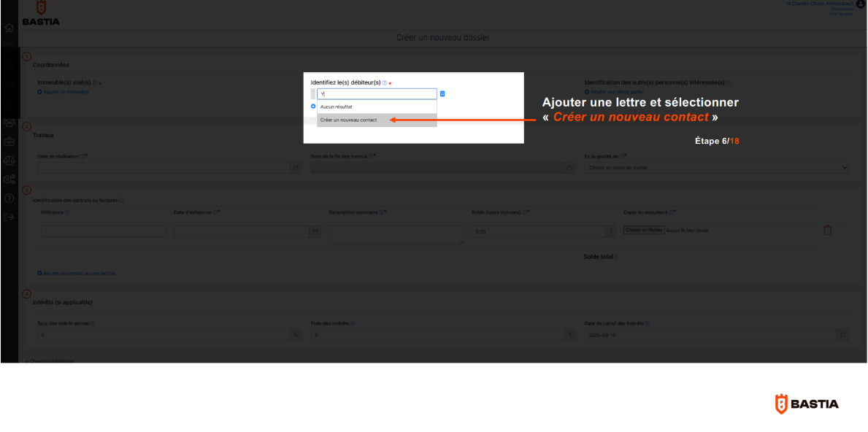Focus the Solde (taxes incluses) amount field

coord(539,232)
